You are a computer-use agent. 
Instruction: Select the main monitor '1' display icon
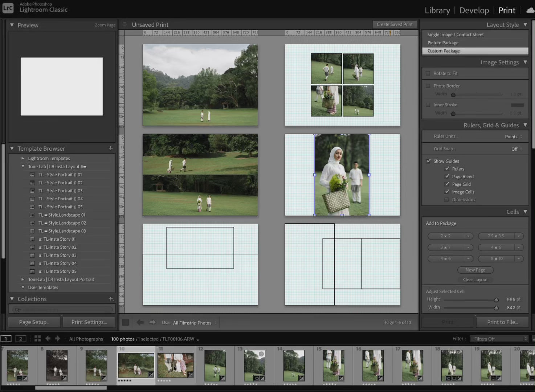pos(6,339)
